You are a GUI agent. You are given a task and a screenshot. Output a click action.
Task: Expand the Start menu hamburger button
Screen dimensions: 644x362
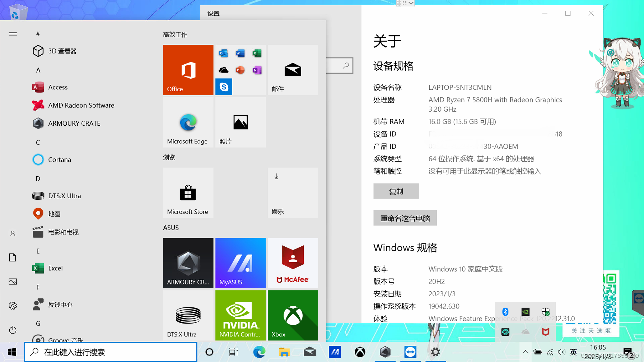tap(13, 34)
